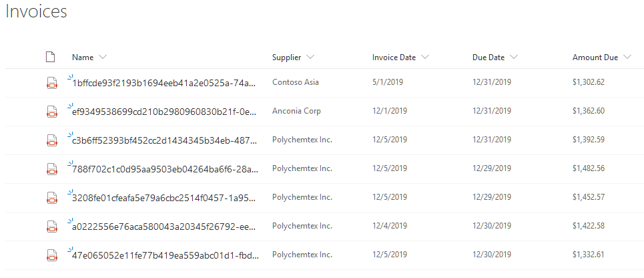
Task: Click the file type column header icon
Action: point(50,57)
